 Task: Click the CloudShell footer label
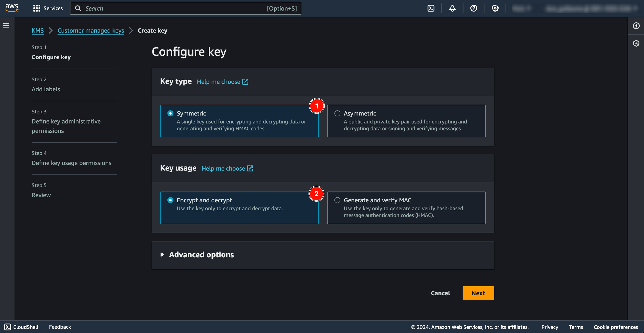(x=26, y=327)
